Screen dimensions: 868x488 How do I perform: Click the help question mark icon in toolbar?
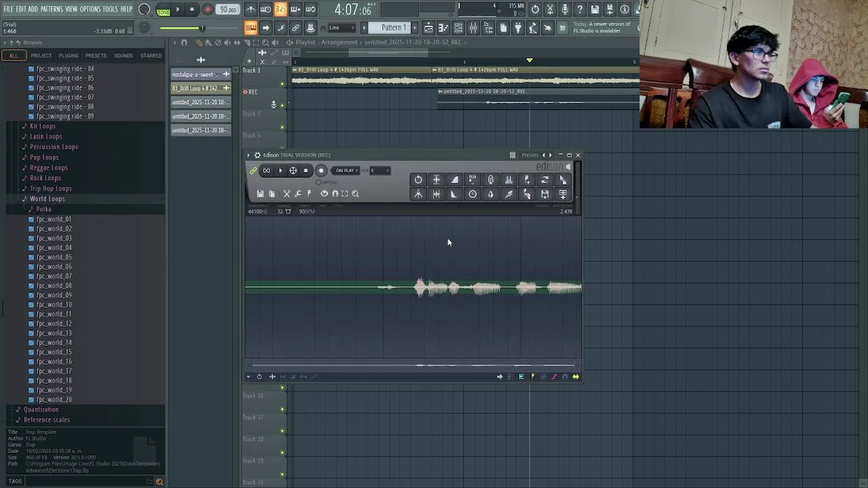(580, 9)
